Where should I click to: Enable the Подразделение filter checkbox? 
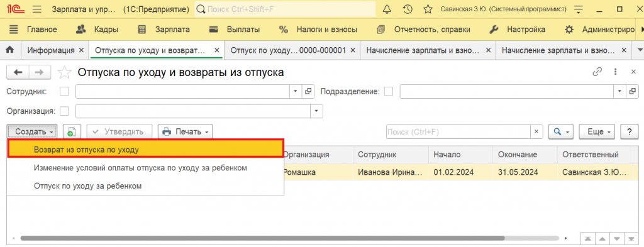(388, 92)
